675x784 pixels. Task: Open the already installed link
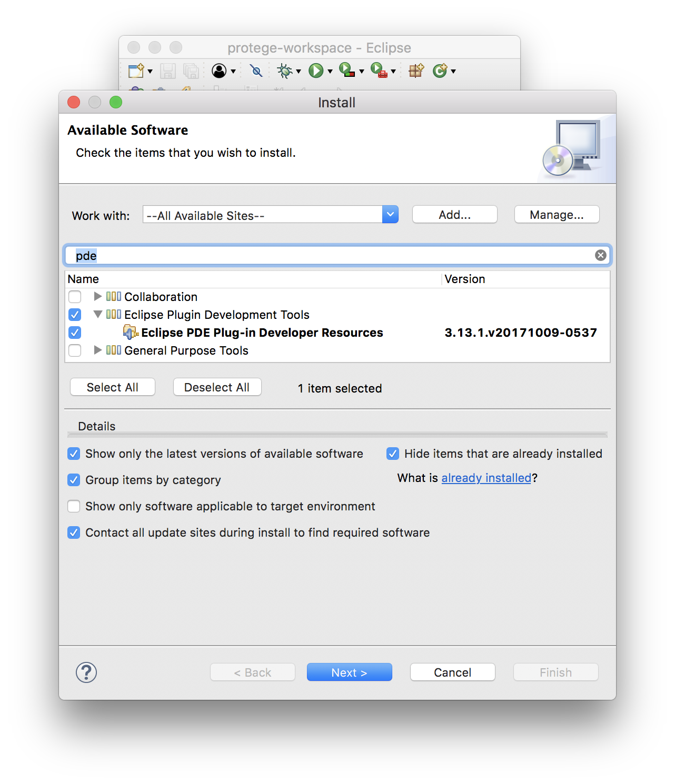485,478
